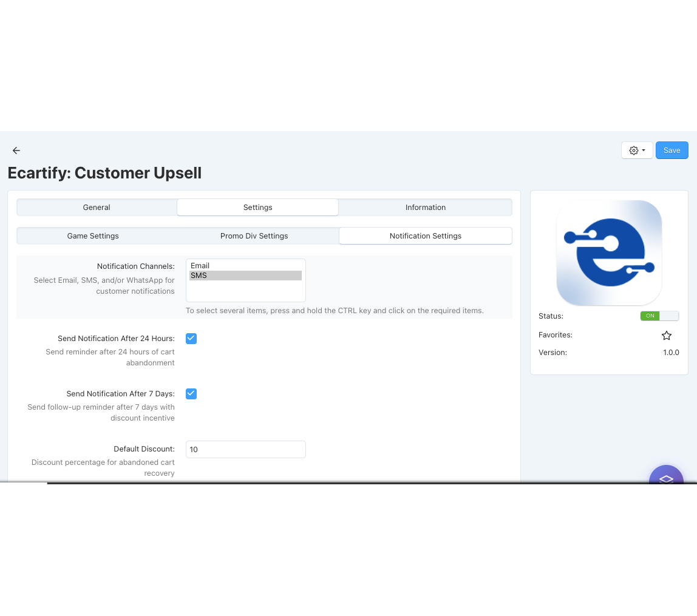The width and height of the screenshot is (697, 616).
Task: Click the Ecartify logo image
Action: 609,253
